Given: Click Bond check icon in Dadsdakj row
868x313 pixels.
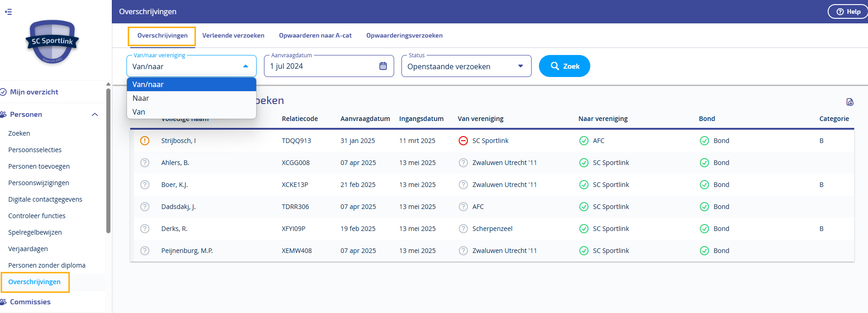Looking at the screenshot, I should point(704,207).
